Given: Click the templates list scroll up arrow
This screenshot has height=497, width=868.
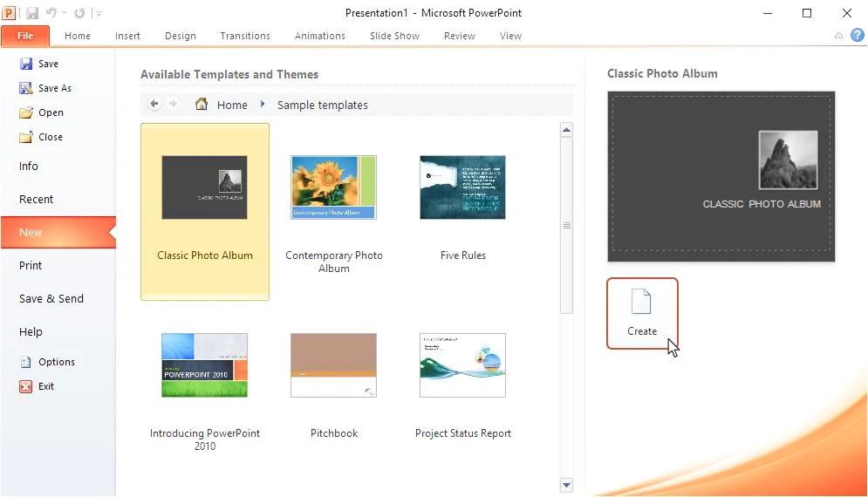Looking at the screenshot, I should tap(566, 131).
